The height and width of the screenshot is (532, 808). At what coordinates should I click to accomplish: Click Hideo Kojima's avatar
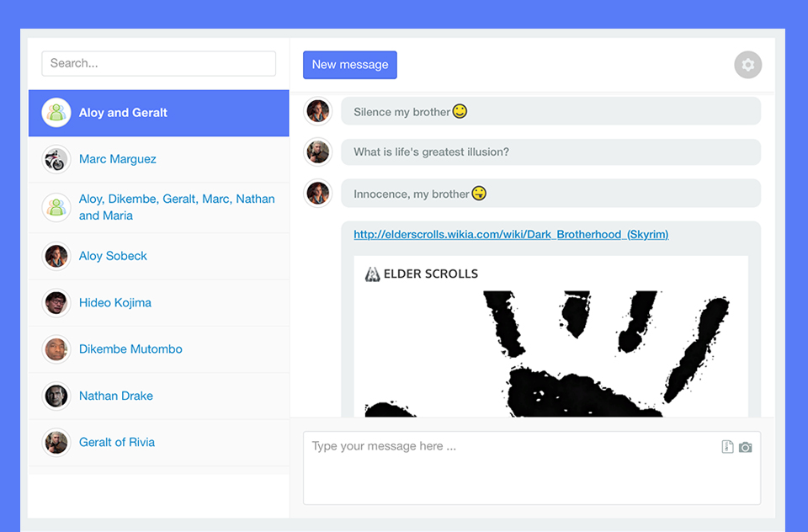pyautogui.click(x=56, y=302)
